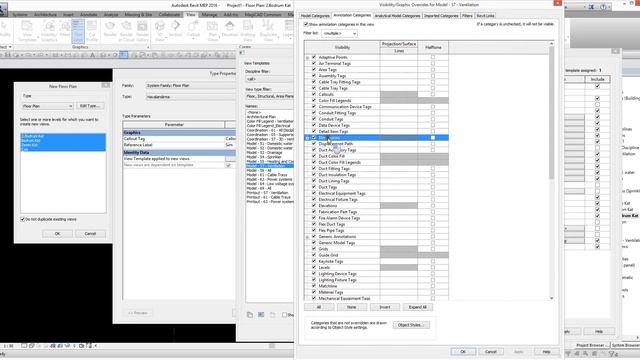Open the Family dropdown in Type Properties
Viewport: 640px width, 360px height.
191,86
